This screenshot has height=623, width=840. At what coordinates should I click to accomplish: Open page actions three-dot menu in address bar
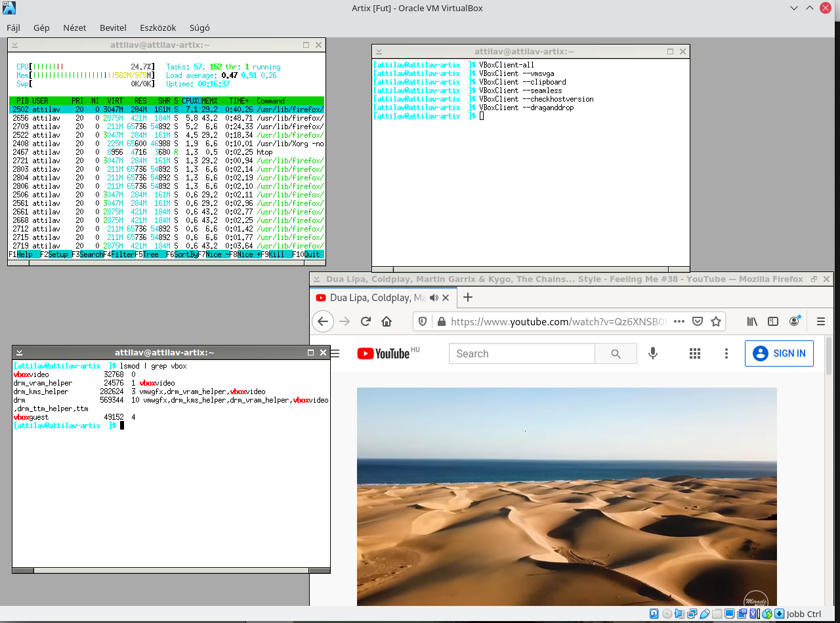679,321
